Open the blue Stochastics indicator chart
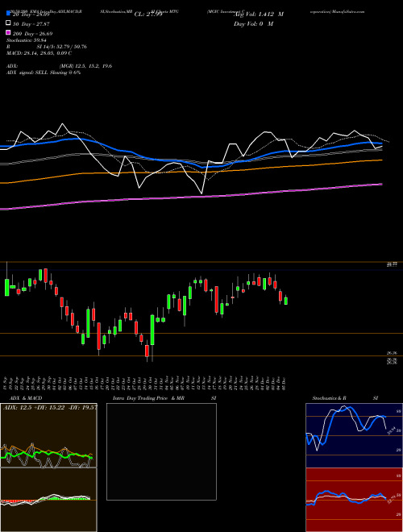 coord(354,435)
